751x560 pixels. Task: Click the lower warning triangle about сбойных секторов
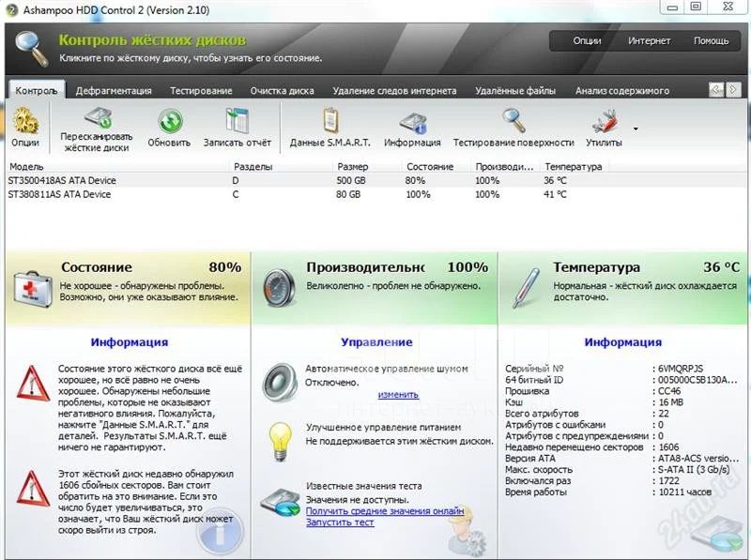[x=33, y=488]
